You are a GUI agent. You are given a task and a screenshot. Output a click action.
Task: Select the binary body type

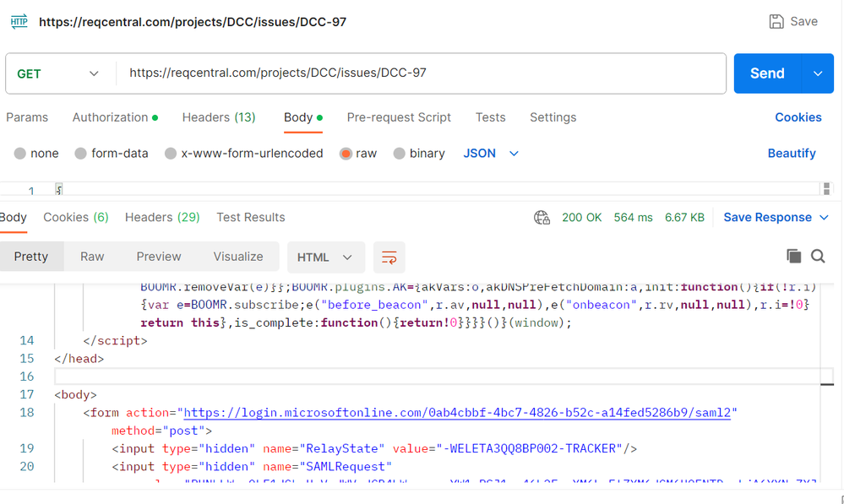399,154
